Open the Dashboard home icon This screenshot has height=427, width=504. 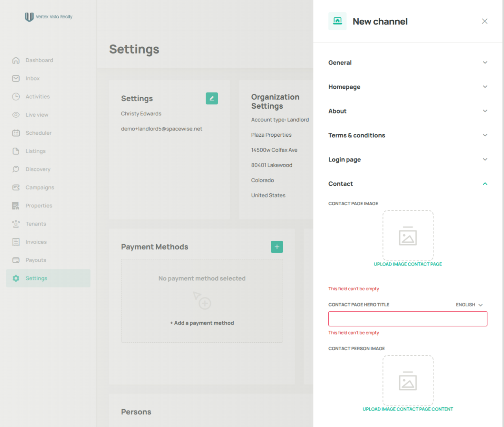16,60
